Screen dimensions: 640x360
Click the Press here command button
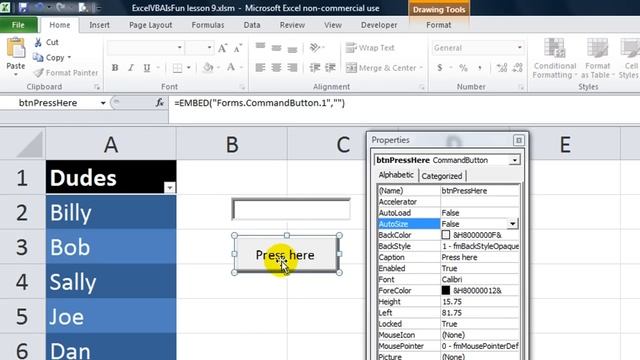point(286,254)
